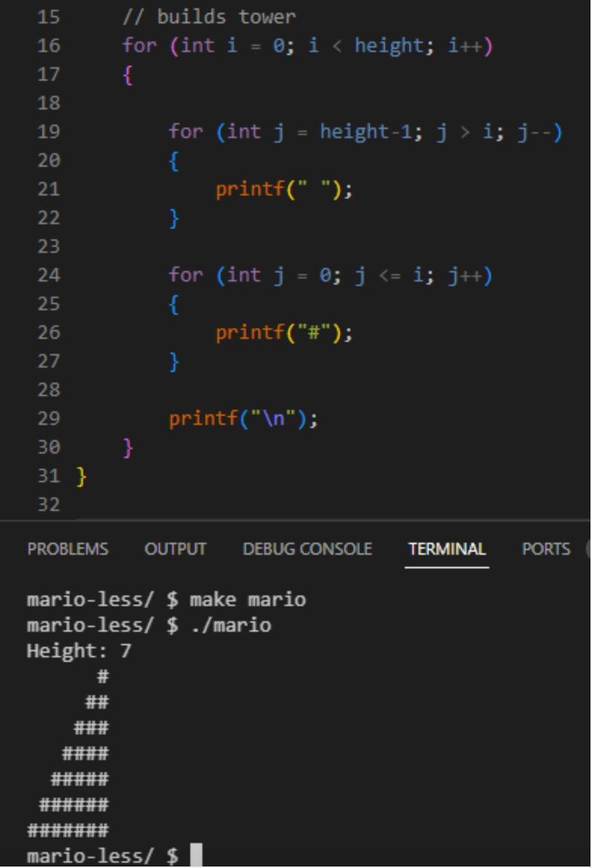Select the TERMINAL tab

[447, 549]
